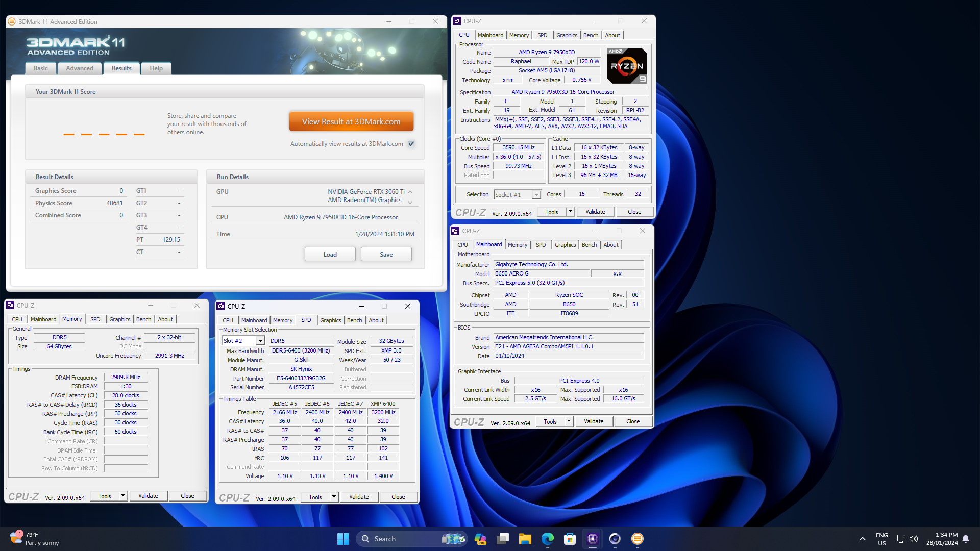The height and width of the screenshot is (551, 980).
Task: Click Validate in CPU-Z Memory window
Action: pos(148,496)
